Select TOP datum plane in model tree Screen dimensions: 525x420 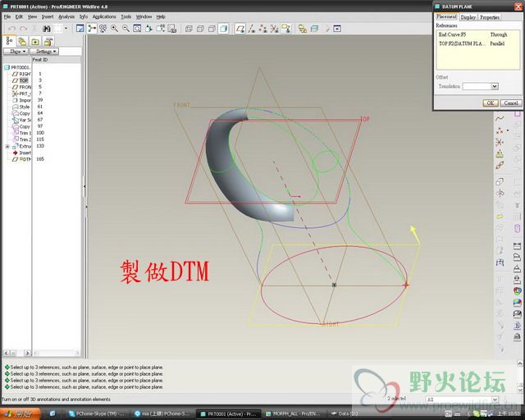click(x=21, y=80)
